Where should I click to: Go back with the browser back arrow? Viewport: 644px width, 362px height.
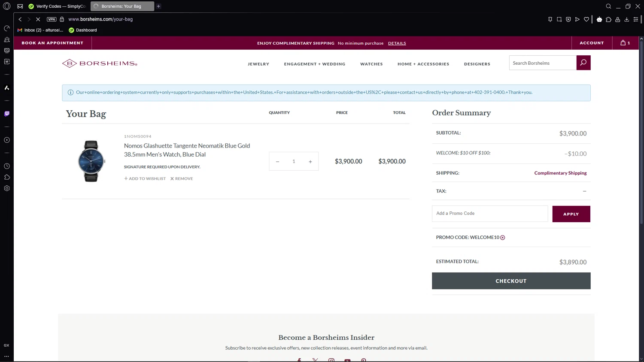(20, 19)
